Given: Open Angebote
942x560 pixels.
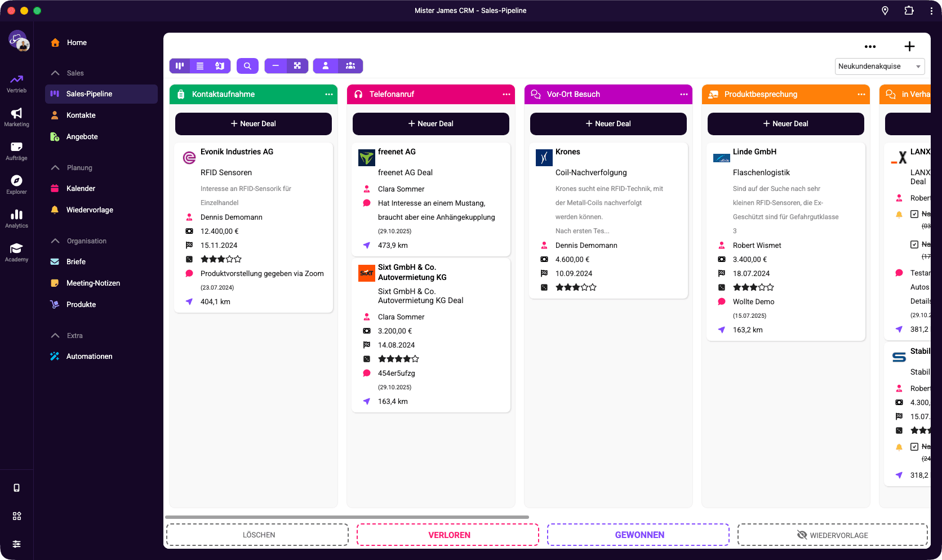Looking at the screenshot, I should click(x=101, y=137).
